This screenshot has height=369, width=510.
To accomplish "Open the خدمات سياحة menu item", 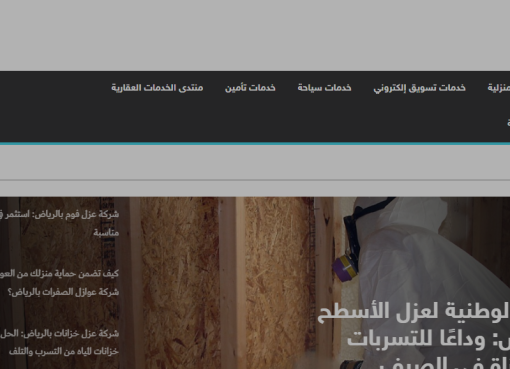I will [x=324, y=88].
